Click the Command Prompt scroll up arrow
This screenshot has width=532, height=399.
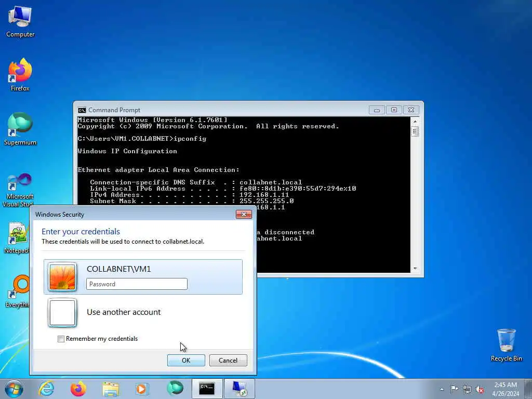click(x=415, y=121)
